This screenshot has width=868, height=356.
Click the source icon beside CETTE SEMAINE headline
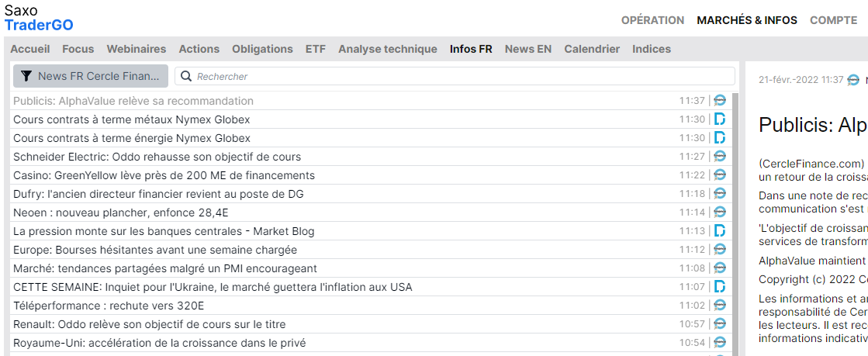(x=720, y=287)
